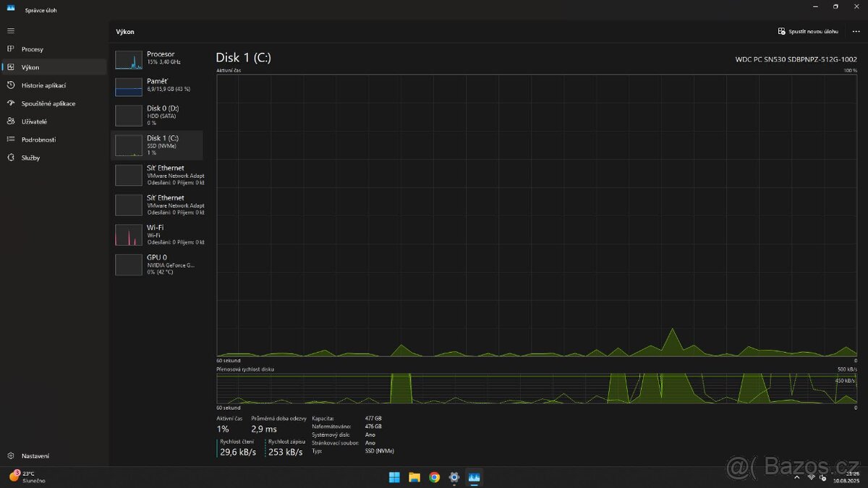868x488 pixels.
Task: Open Historie aplikací icon
Action: [11, 85]
